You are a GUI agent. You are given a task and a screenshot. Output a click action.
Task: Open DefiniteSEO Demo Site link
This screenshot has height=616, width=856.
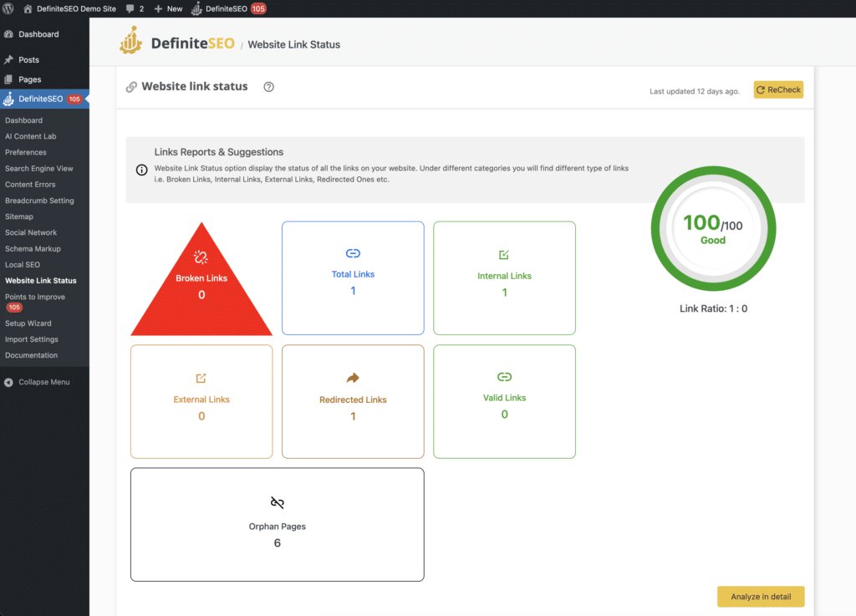click(76, 8)
